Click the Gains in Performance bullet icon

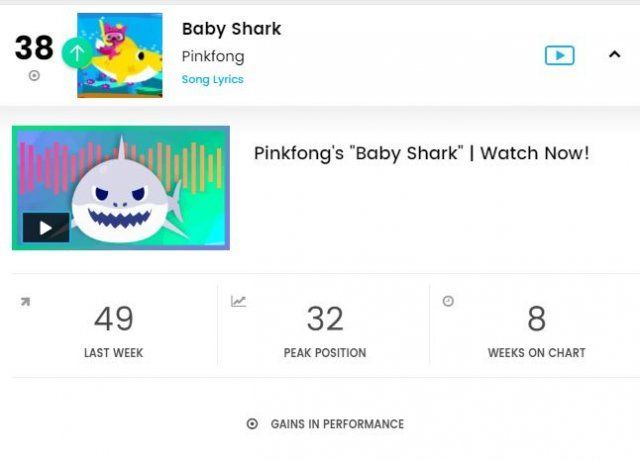tap(252, 424)
